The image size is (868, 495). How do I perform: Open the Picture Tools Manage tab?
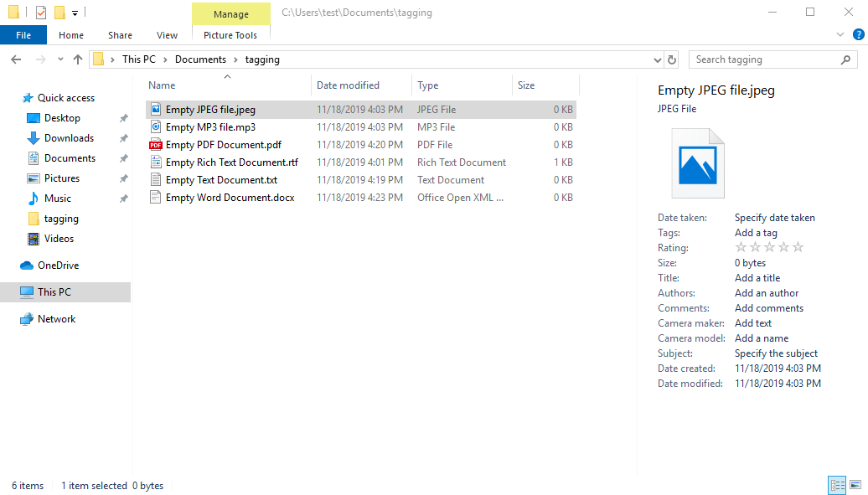pyautogui.click(x=230, y=13)
